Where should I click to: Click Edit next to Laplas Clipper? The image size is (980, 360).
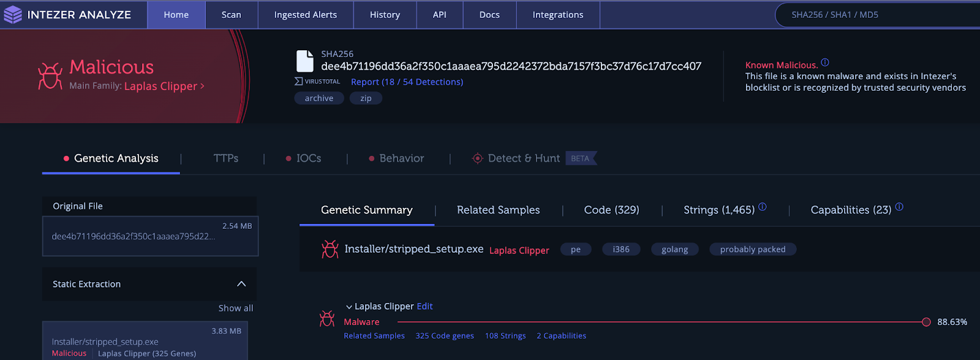pos(424,306)
